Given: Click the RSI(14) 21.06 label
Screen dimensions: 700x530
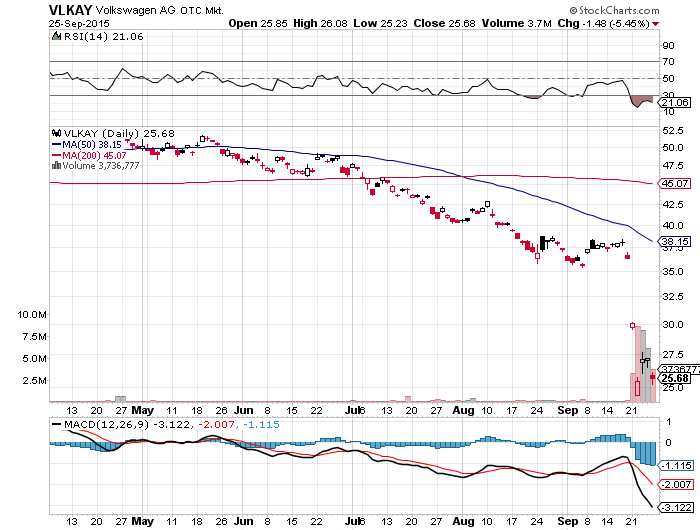Looking at the screenshot, I should pos(104,37).
